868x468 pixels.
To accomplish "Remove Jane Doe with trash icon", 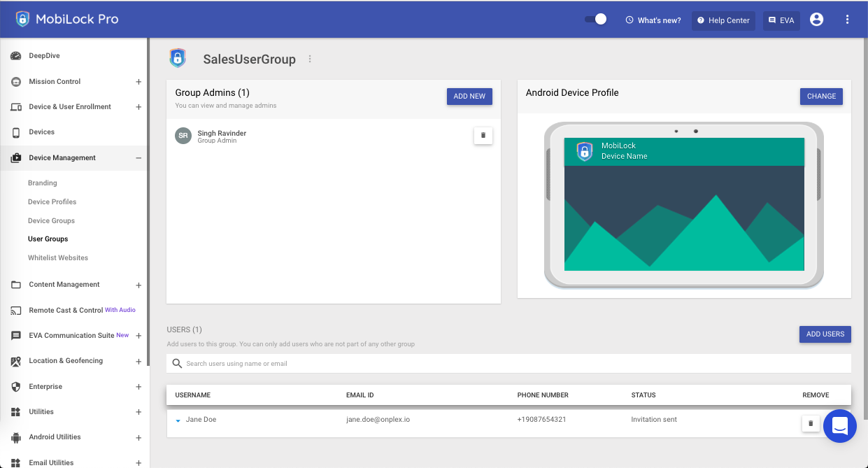I will (x=811, y=423).
